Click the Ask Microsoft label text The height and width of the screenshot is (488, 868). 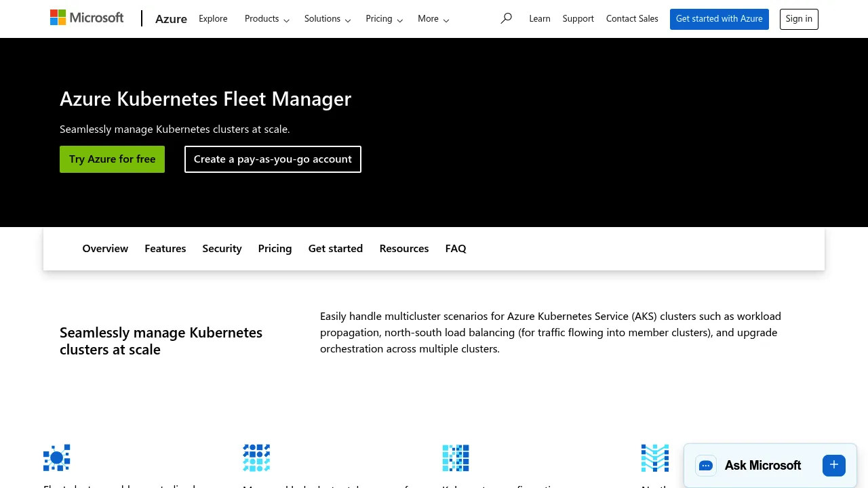(x=763, y=466)
